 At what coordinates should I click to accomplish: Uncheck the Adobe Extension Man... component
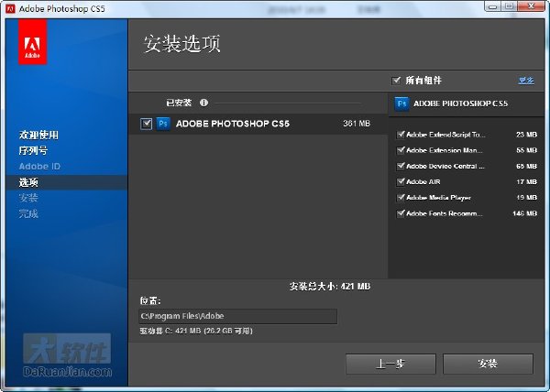coord(401,150)
